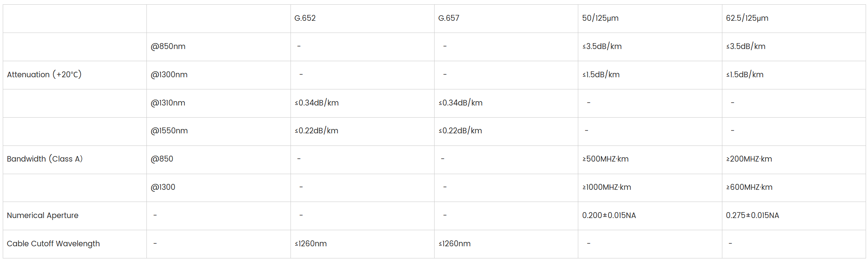868x260 pixels.
Task: Click the 0.275±0.015NA value
Action: [x=753, y=215]
